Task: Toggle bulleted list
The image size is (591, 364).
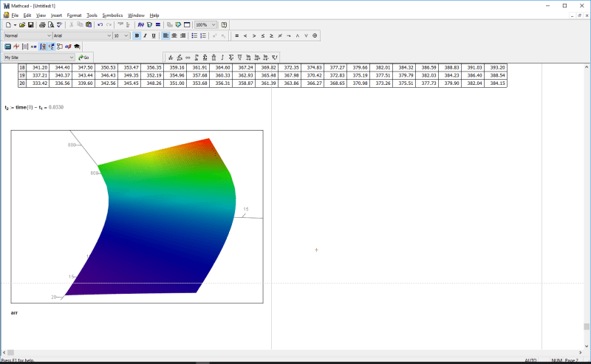Action: coord(194,35)
